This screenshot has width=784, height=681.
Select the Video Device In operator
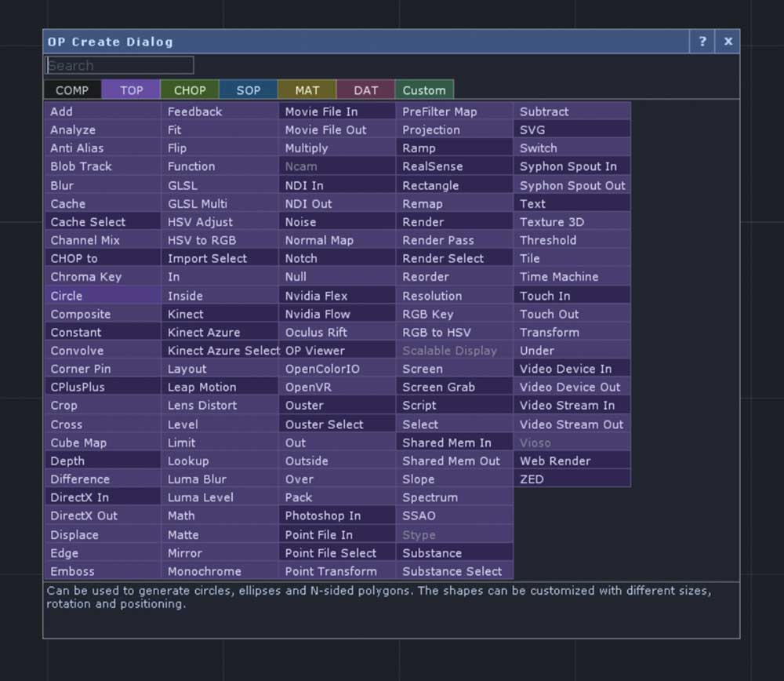click(x=572, y=369)
